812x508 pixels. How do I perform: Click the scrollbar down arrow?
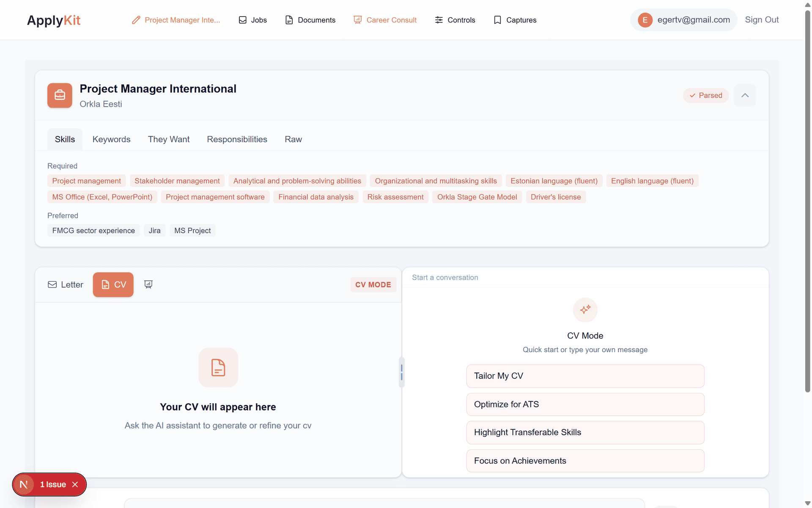[x=808, y=504]
